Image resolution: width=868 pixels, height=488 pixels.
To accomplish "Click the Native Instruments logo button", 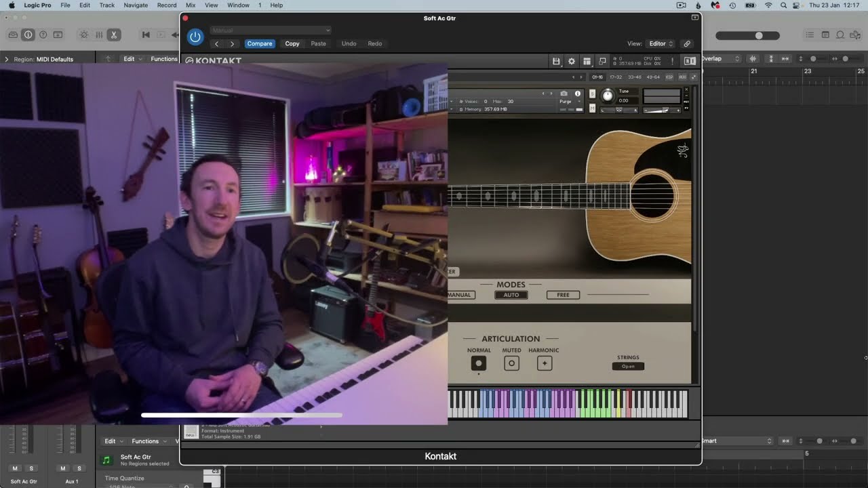I will (690, 61).
